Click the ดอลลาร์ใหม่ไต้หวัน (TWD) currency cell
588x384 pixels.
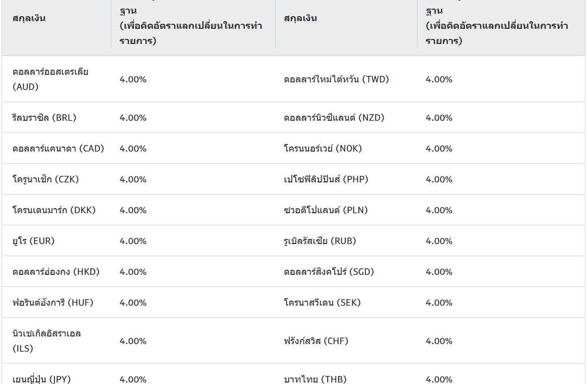point(336,79)
